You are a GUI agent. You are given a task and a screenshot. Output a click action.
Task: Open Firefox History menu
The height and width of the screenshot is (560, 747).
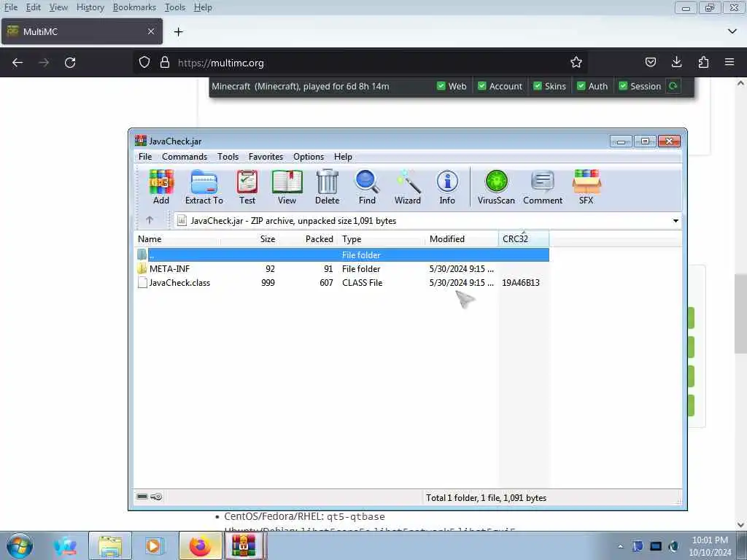pyautogui.click(x=90, y=7)
